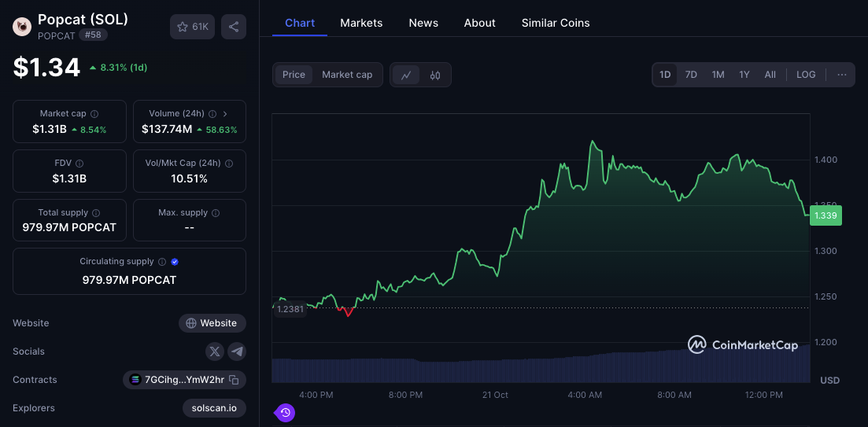The width and height of the screenshot is (868, 427).
Task: Open the Website link button
Action: [212, 323]
